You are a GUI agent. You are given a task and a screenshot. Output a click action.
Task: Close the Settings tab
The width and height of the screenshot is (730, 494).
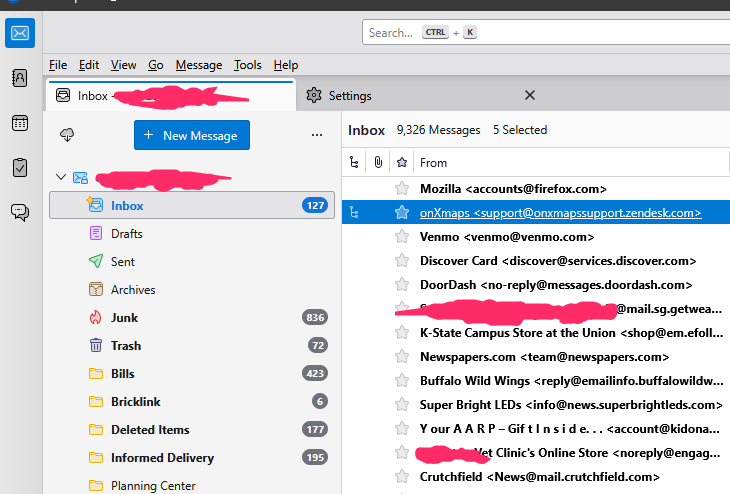pyautogui.click(x=530, y=95)
